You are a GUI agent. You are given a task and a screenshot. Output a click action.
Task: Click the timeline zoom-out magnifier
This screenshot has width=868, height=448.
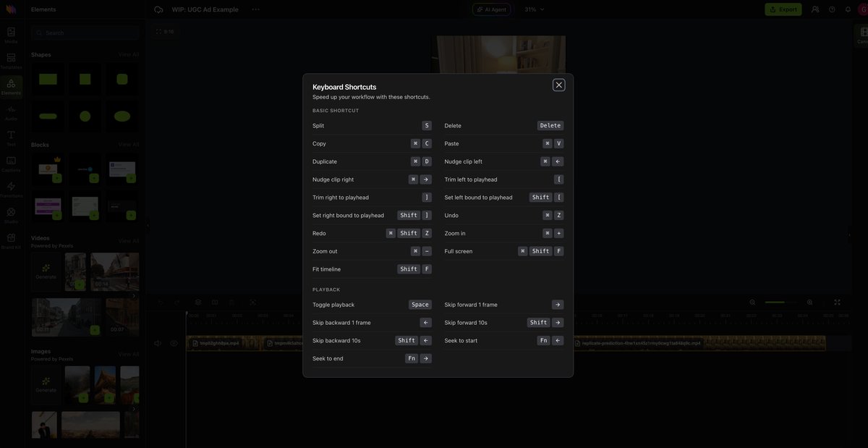(x=752, y=302)
